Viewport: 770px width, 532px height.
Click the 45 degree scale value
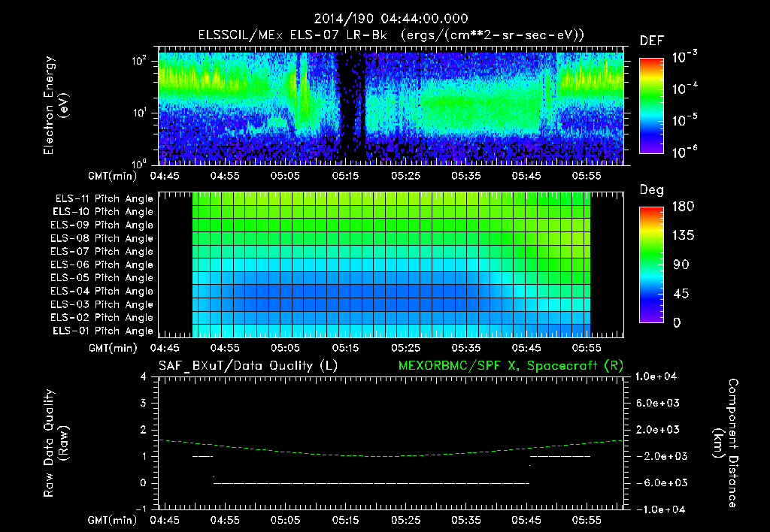pyautogui.click(x=681, y=294)
